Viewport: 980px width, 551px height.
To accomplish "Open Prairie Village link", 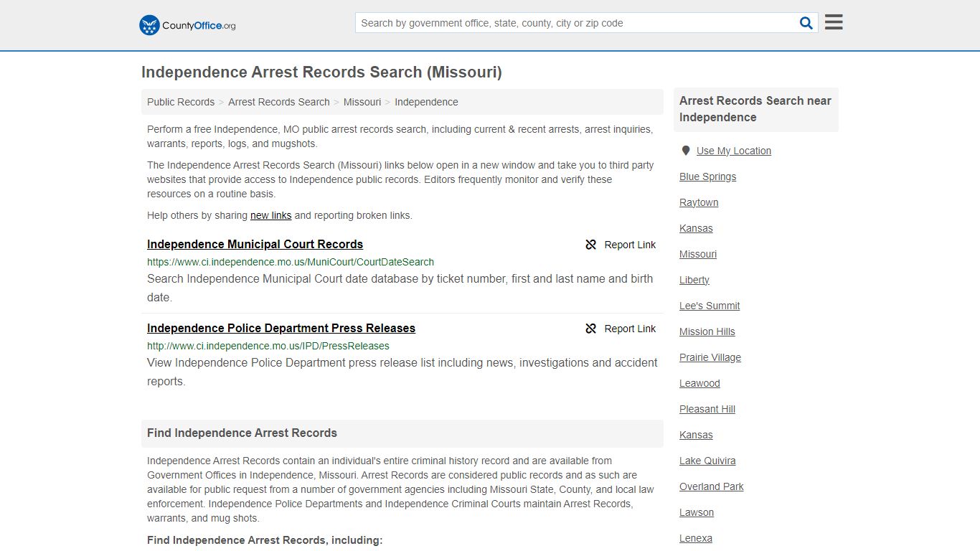I will coord(710,357).
